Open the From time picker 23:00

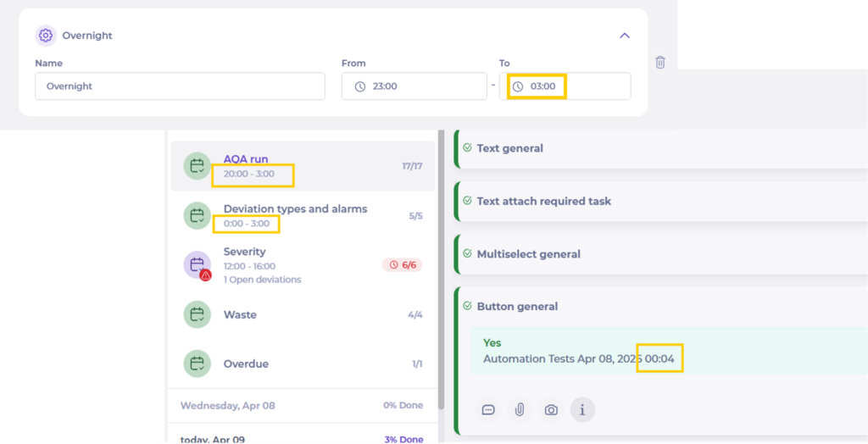(x=414, y=86)
